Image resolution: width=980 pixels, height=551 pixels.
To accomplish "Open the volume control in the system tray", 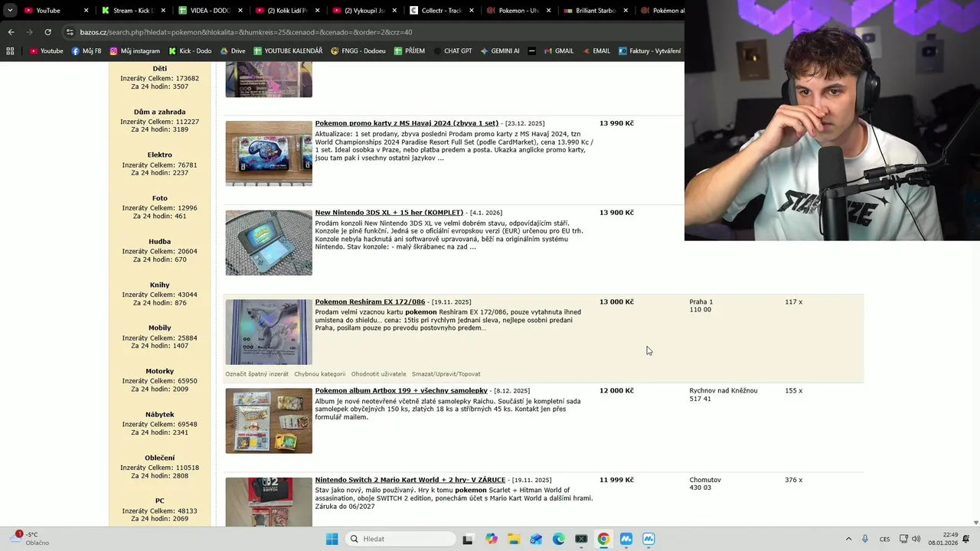I will (916, 539).
